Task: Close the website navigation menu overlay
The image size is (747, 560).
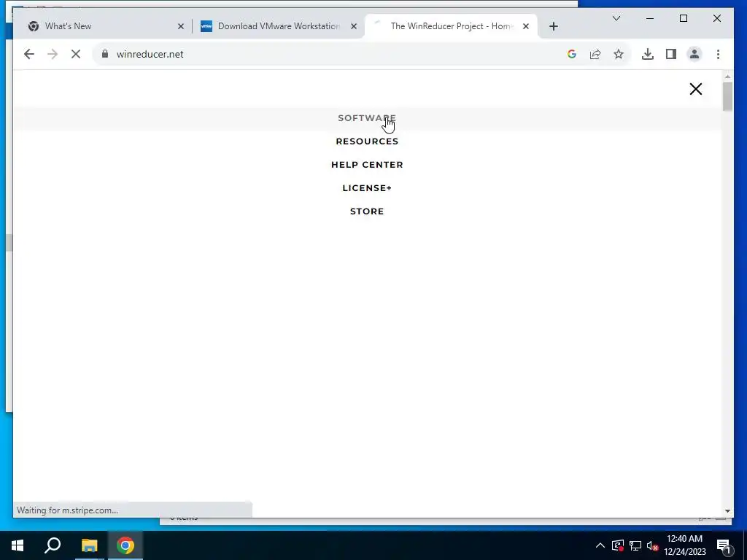Action: tap(695, 89)
